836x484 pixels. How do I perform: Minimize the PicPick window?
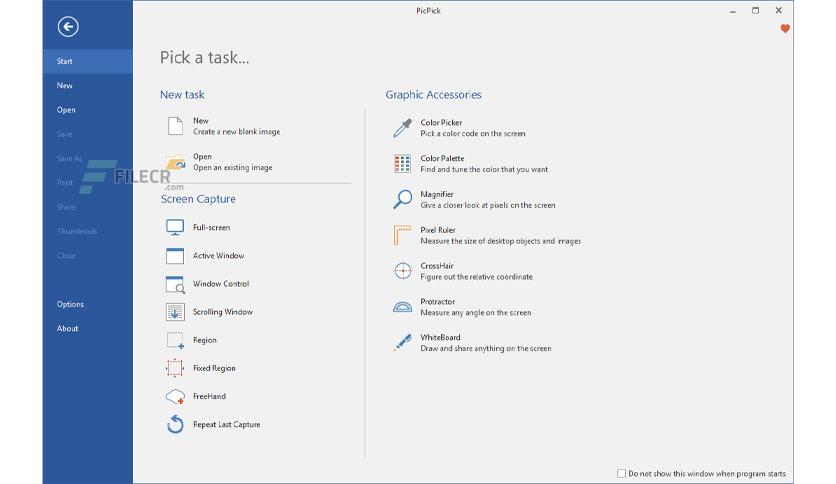click(733, 11)
